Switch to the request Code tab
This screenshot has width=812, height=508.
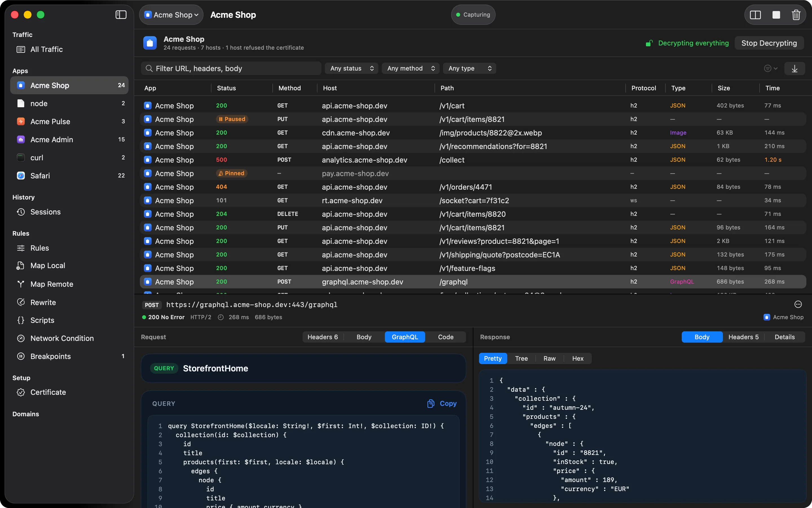(x=445, y=337)
